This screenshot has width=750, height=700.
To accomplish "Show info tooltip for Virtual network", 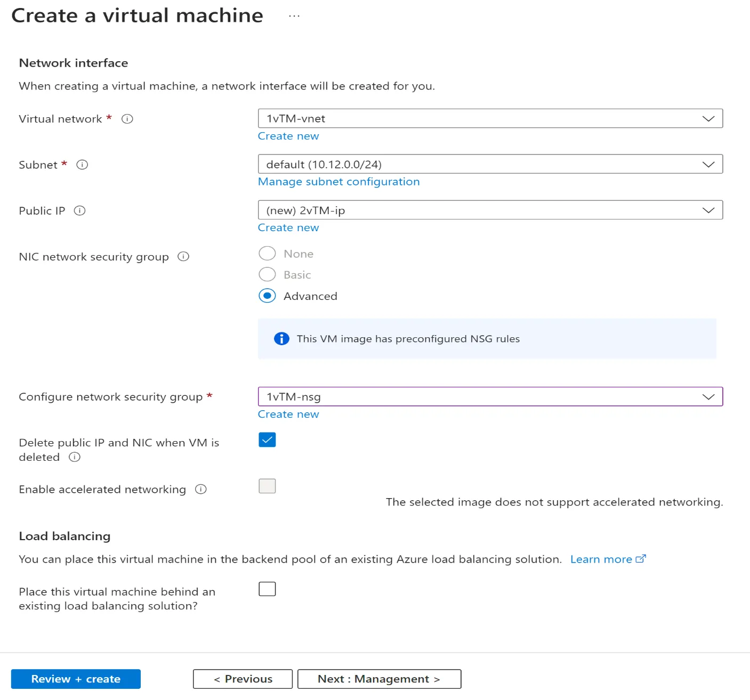I will (127, 119).
